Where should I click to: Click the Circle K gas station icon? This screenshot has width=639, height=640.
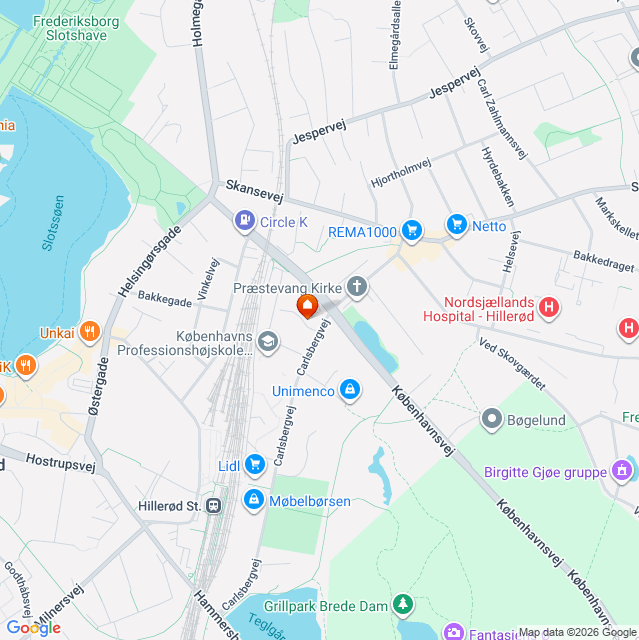[x=245, y=220]
